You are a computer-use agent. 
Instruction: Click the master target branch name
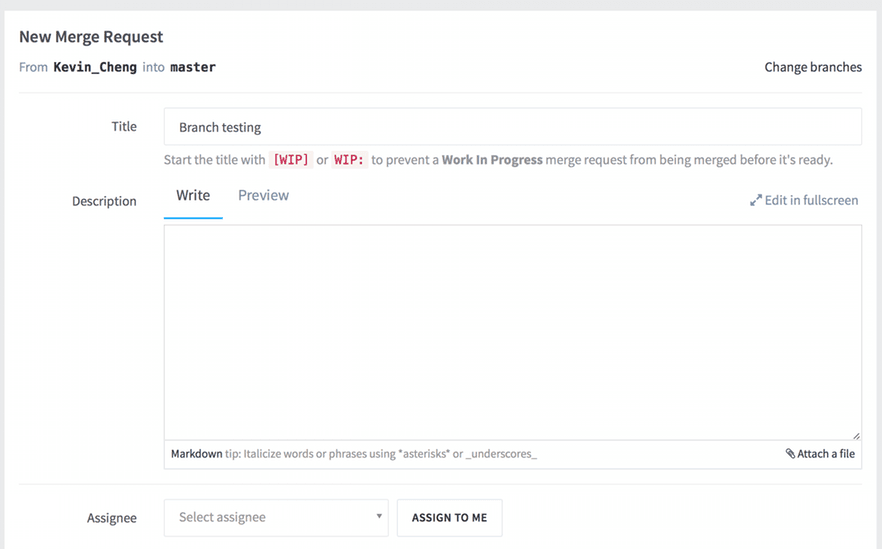193,67
